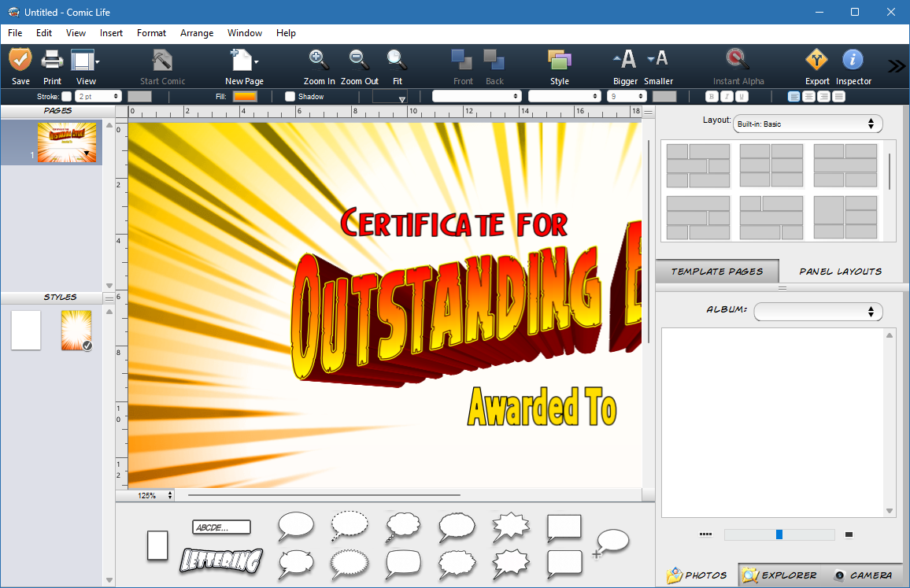Open the File menu
The image size is (910, 588).
(x=15, y=33)
